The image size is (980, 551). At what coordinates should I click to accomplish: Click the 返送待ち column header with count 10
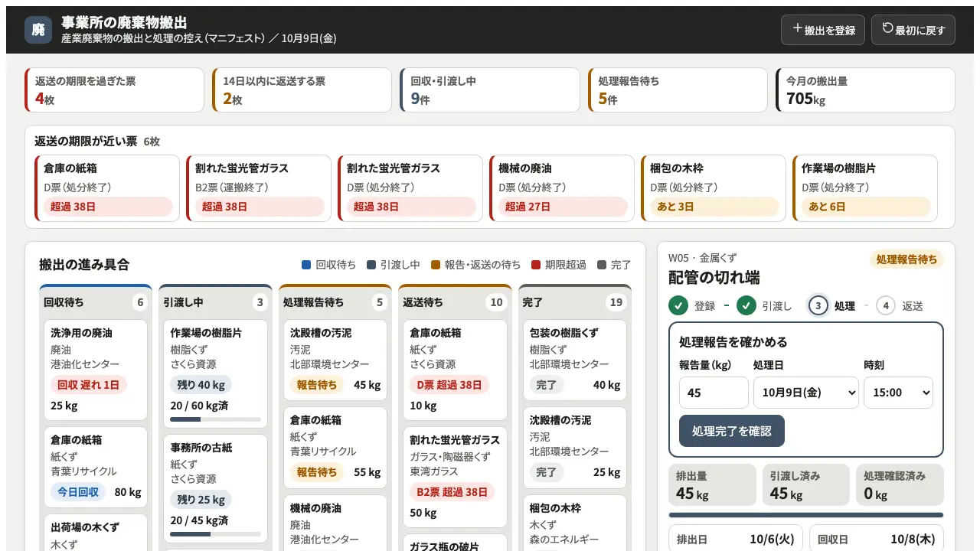tap(455, 302)
